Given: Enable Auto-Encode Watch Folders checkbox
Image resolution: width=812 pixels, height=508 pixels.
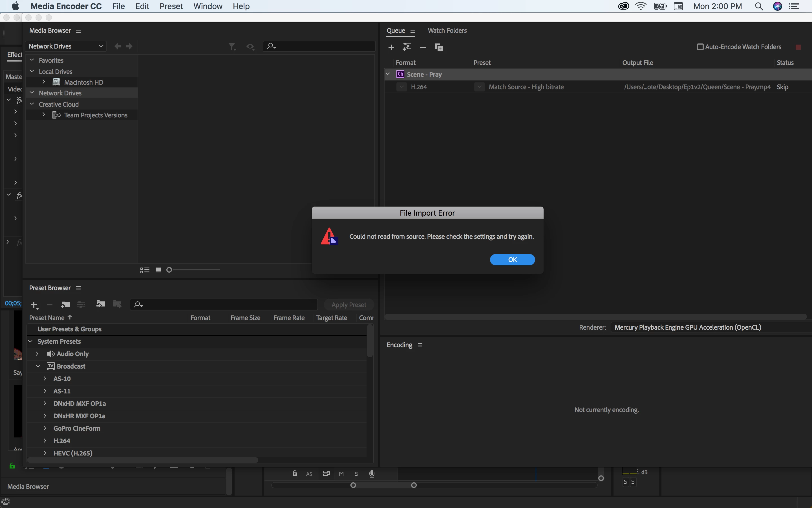Looking at the screenshot, I should (700, 47).
